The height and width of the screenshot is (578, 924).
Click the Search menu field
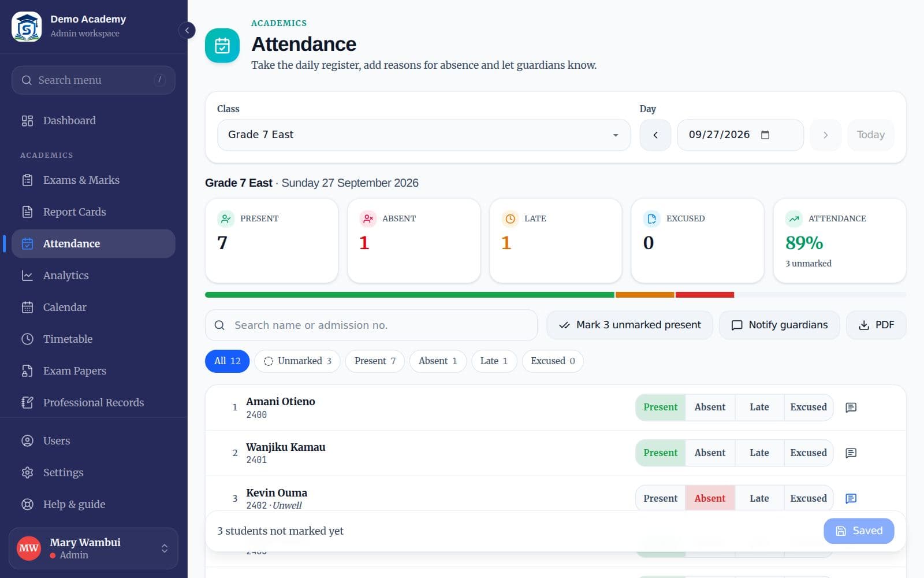coord(94,80)
